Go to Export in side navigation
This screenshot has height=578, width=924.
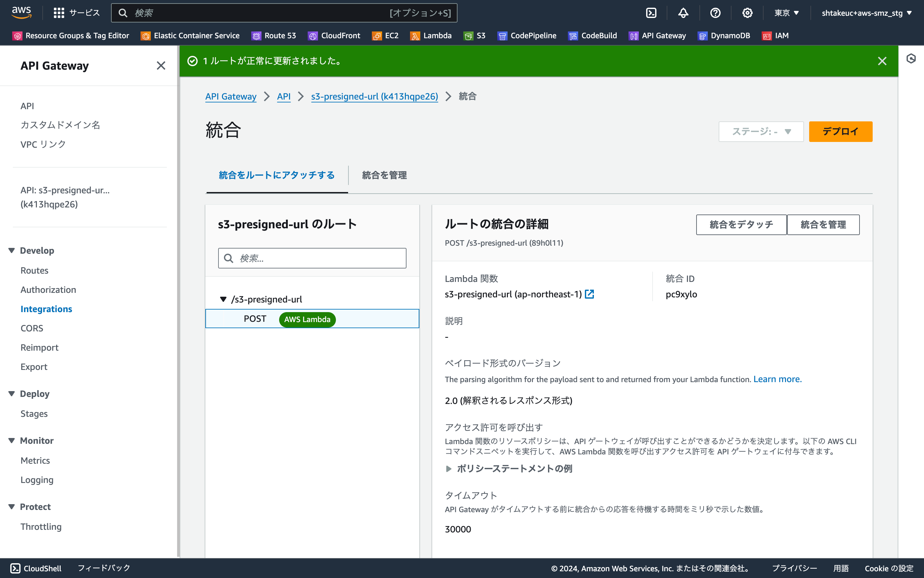(x=34, y=367)
